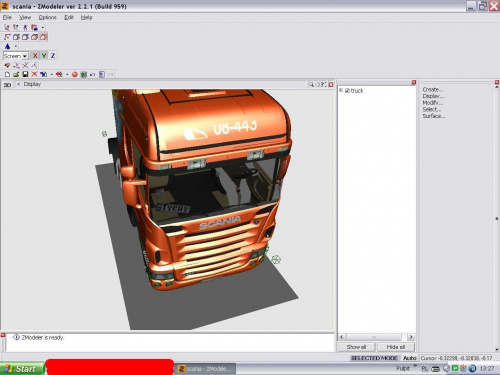Screen dimensions: 500x375
Task: Click fourth cube selection icon in second toolbar row
Action: click(x=34, y=37)
